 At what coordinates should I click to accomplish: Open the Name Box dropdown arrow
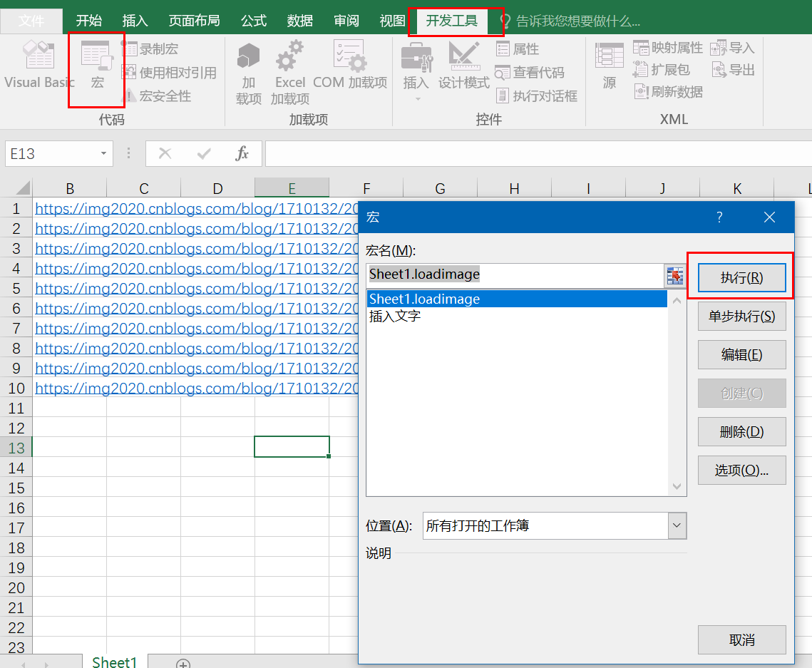(102, 153)
